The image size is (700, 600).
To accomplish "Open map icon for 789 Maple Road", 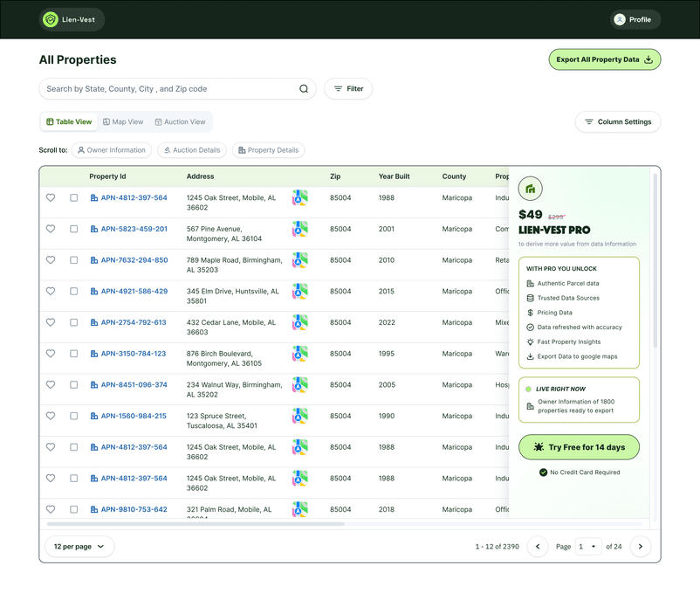I will (x=299, y=260).
